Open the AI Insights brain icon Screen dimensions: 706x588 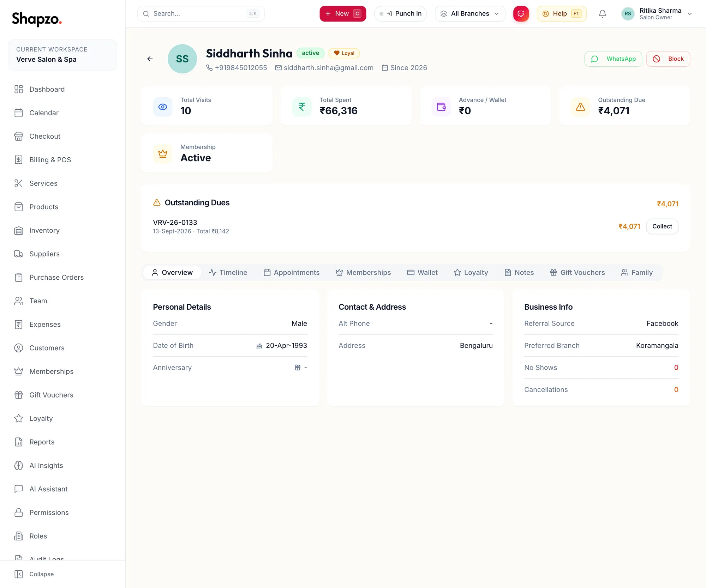point(19,466)
